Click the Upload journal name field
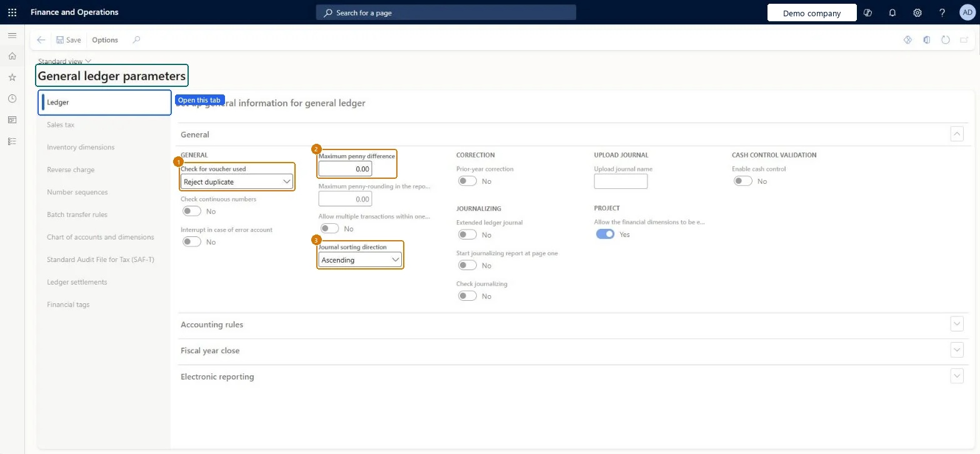The width and height of the screenshot is (980, 454). [x=621, y=181]
